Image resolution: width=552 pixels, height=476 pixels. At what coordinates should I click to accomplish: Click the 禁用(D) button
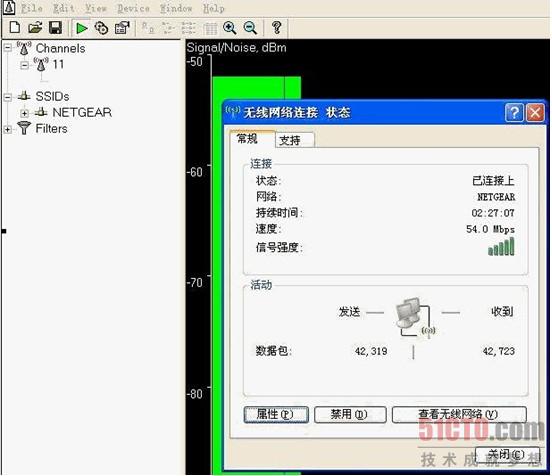tap(350, 415)
